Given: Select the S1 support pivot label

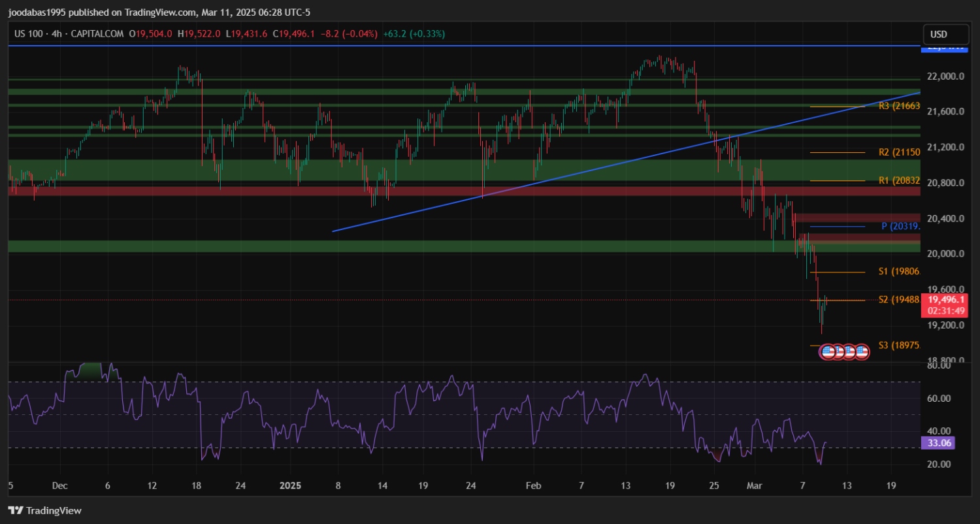Looking at the screenshot, I should [x=899, y=271].
